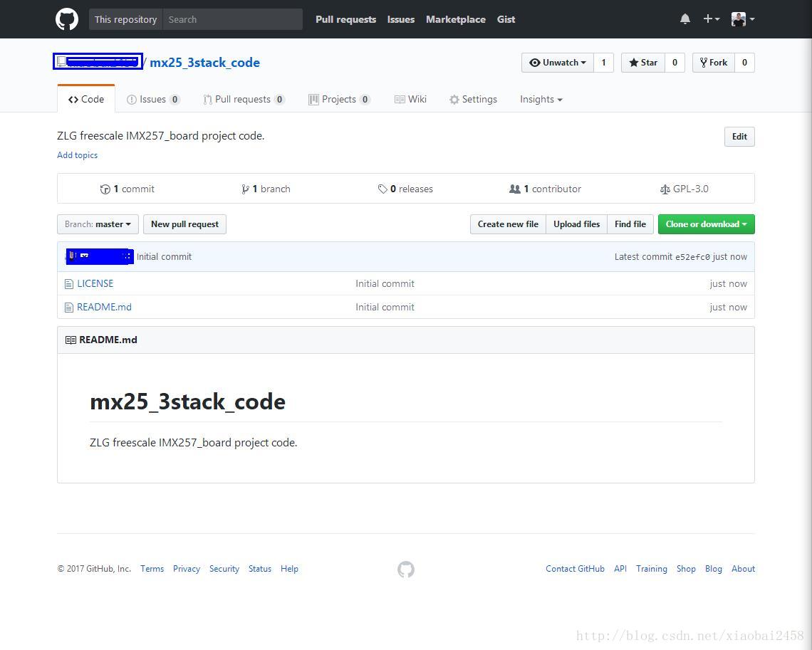Open the repository Pull requests tab
The height and width of the screenshot is (650, 812).
(244, 100)
